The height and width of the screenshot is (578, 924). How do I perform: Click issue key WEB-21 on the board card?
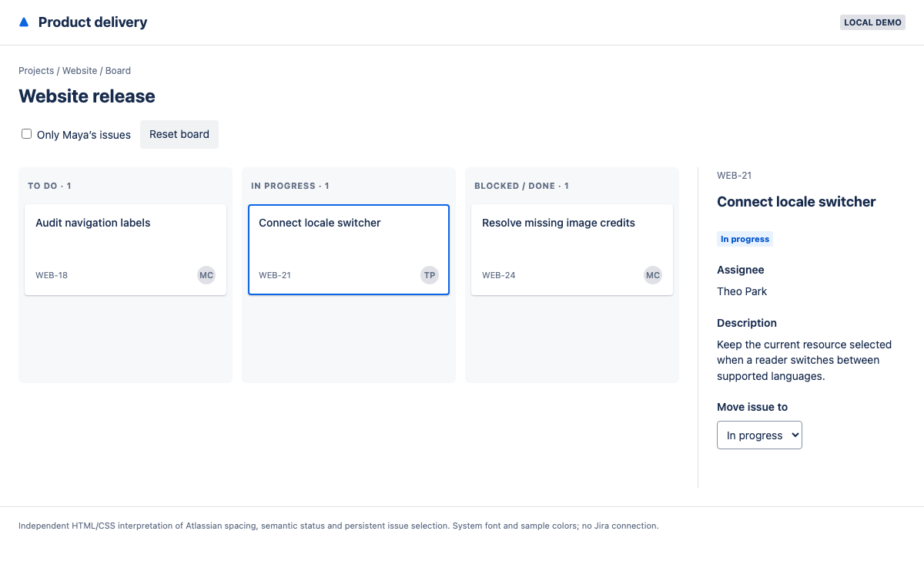275,275
